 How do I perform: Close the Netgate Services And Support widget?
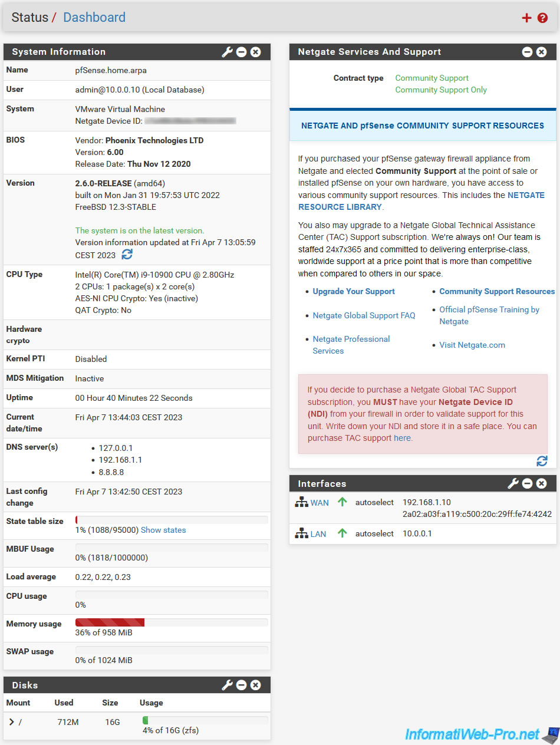click(542, 52)
